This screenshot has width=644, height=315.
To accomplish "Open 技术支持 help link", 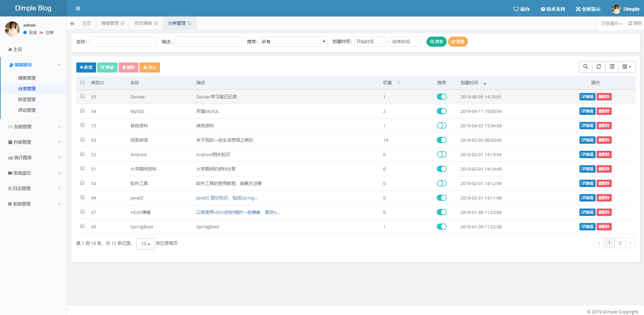I will 553,9.
